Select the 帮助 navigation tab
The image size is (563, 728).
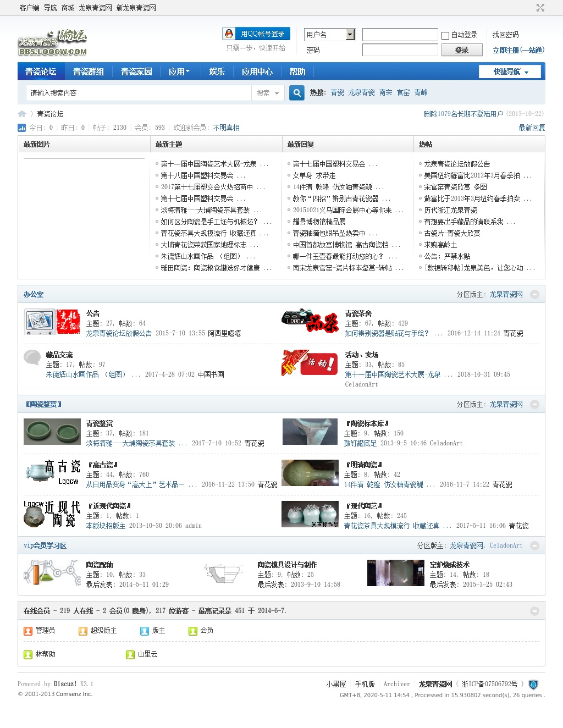[x=297, y=71]
